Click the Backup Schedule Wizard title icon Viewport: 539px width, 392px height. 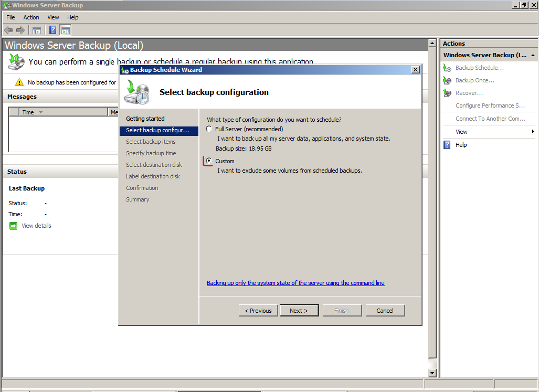point(125,70)
